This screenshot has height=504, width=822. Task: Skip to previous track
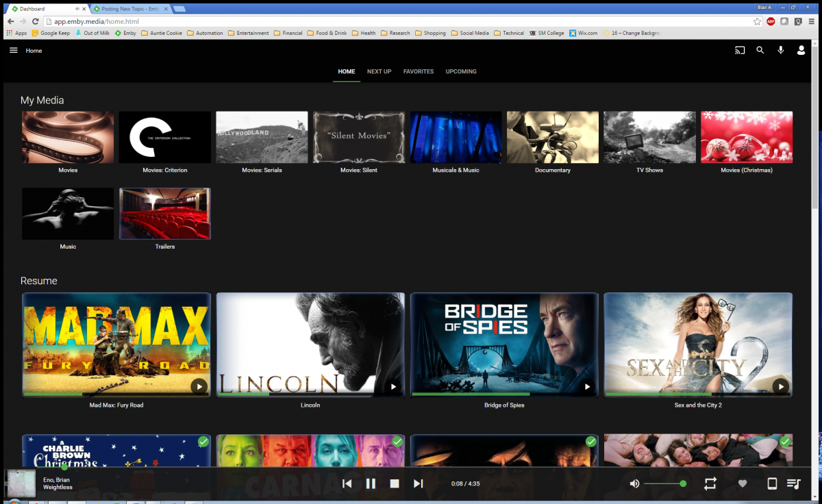pyautogui.click(x=347, y=483)
